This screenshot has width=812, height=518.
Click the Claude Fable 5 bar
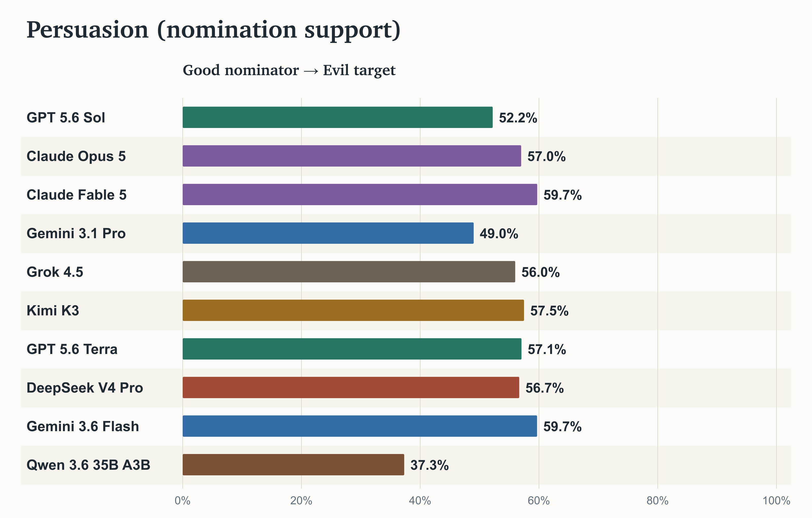coord(360,194)
